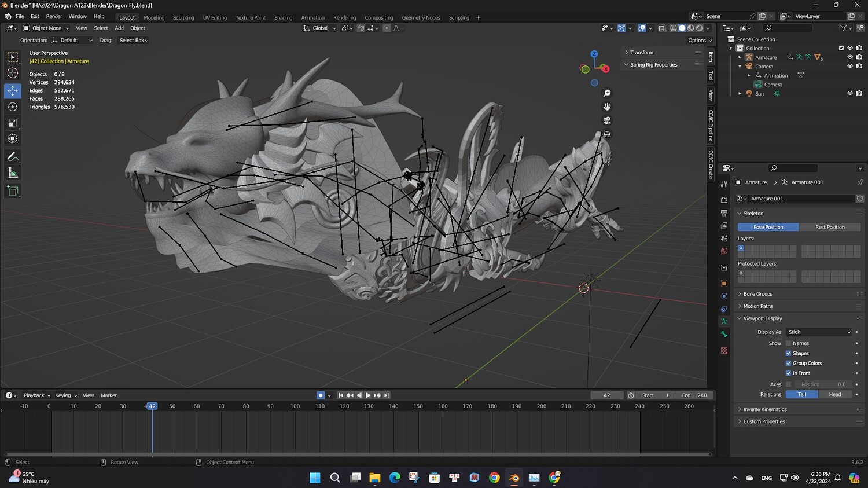Click the End frame field showing 240

694,395
